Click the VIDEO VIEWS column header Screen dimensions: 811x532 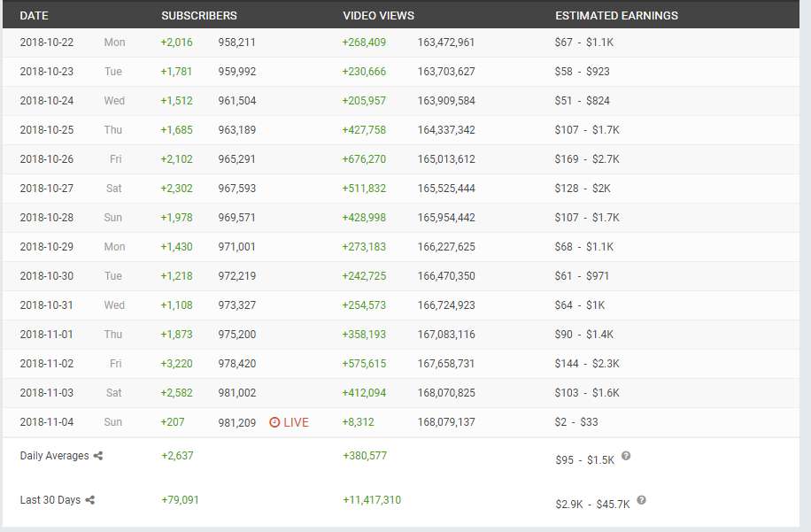point(378,16)
